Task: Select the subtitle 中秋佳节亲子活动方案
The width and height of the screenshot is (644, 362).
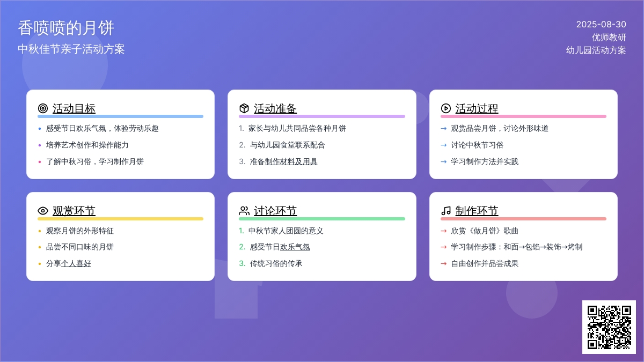Action: coord(71,49)
